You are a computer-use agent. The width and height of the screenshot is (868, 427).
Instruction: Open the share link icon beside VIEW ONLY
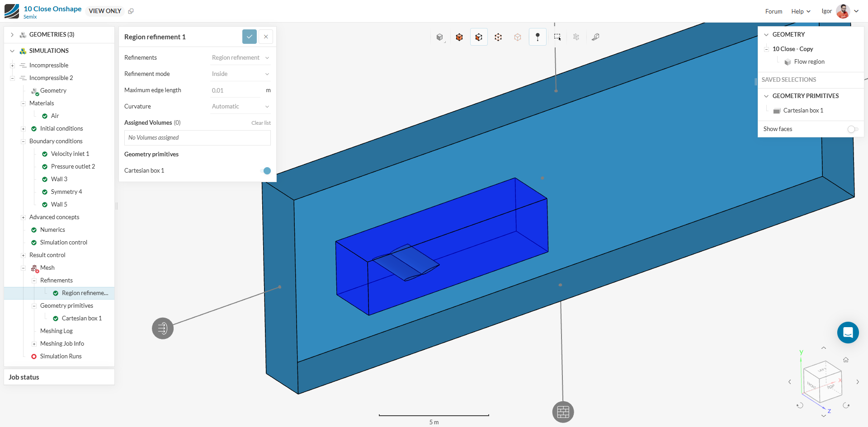tap(131, 11)
